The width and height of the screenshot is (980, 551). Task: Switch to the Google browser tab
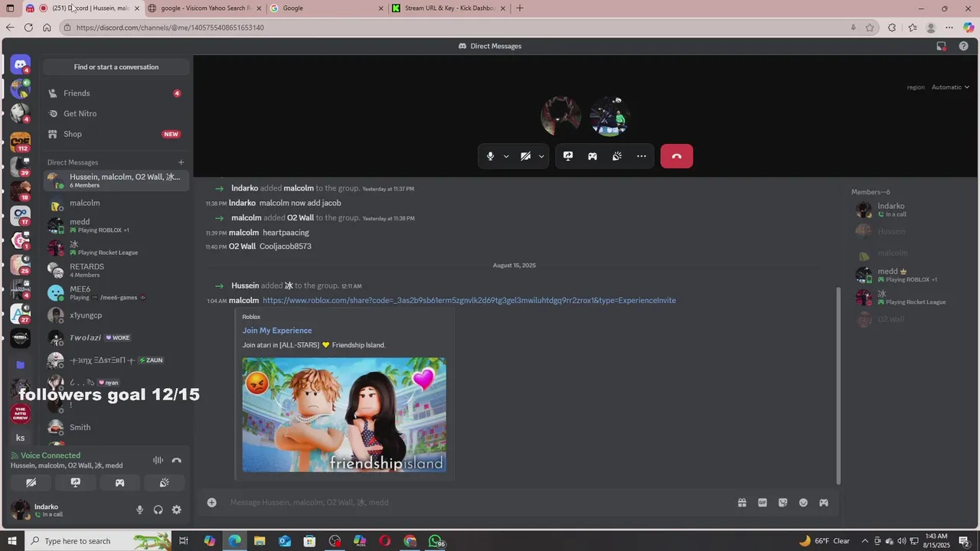tap(326, 8)
